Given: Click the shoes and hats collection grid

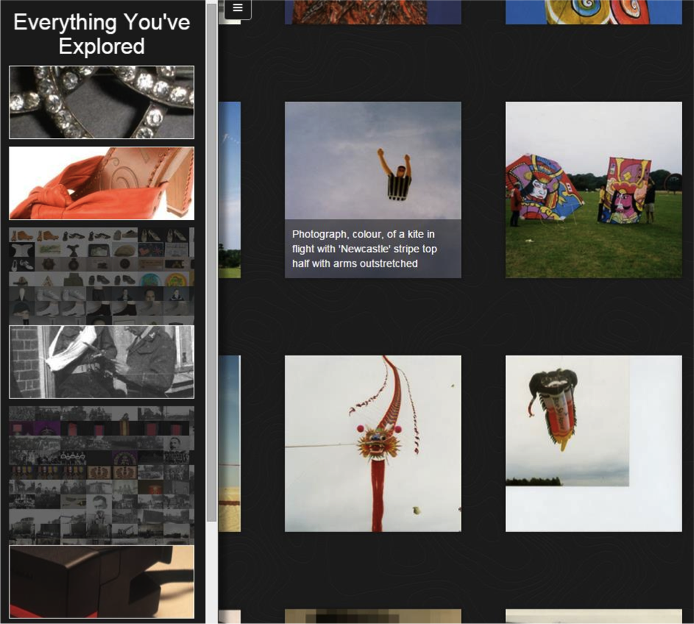Looking at the screenshot, I should click(101, 274).
